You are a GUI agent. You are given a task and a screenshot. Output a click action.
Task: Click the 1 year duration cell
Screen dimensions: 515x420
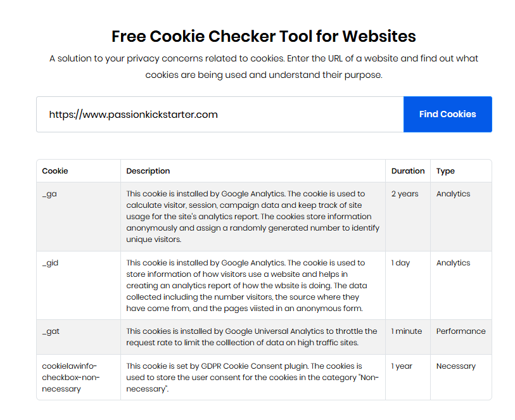click(408, 377)
